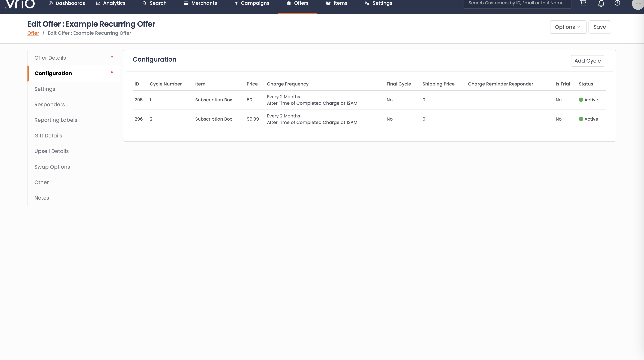Open the notifications bell
This screenshot has width=644, height=360.
(x=601, y=3)
